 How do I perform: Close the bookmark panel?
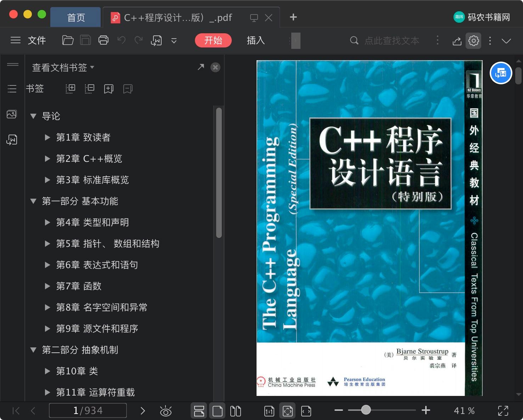pyautogui.click(x=215, y=67)
